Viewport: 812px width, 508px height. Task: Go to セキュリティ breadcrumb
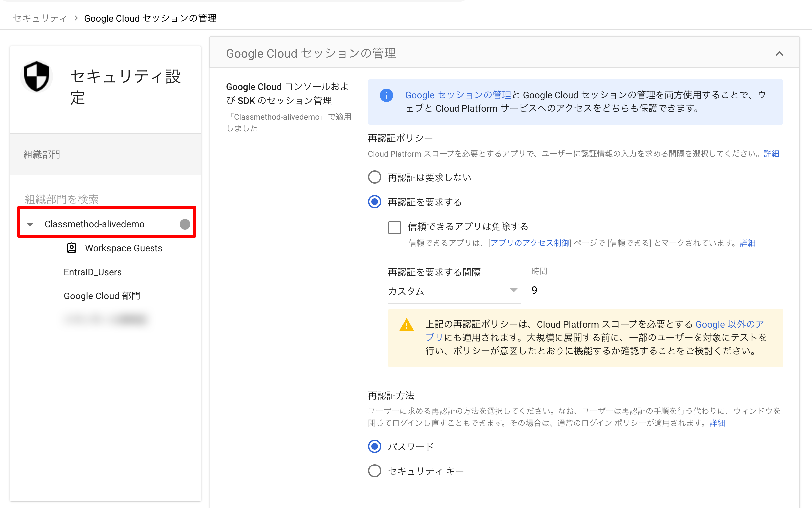40,18
